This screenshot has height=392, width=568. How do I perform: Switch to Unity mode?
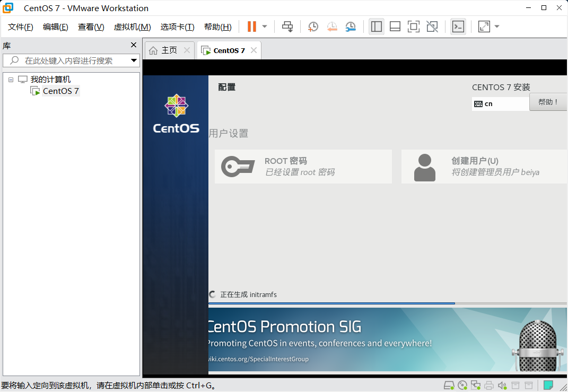coord(432,27)
